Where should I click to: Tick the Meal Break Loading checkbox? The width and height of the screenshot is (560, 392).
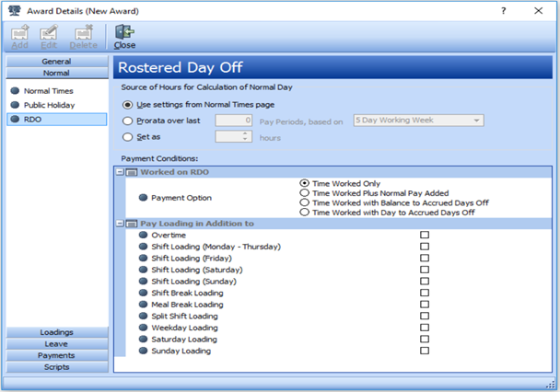[425, 305]
